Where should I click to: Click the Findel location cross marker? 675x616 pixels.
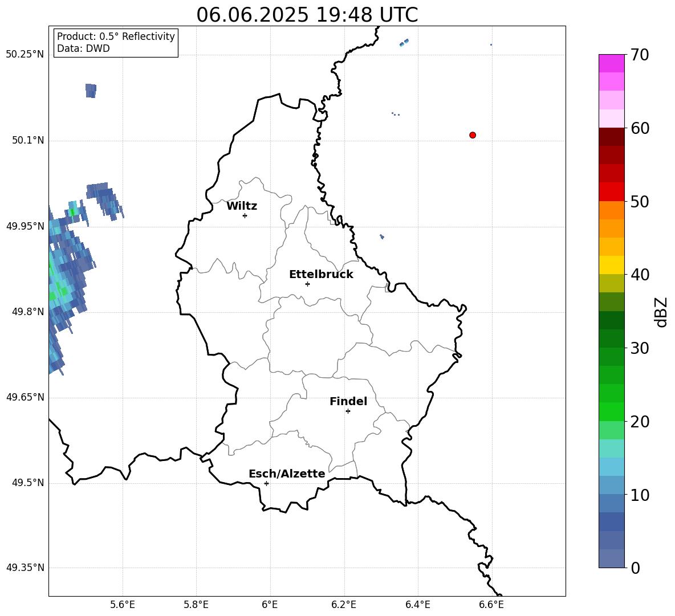pos(348,411)
